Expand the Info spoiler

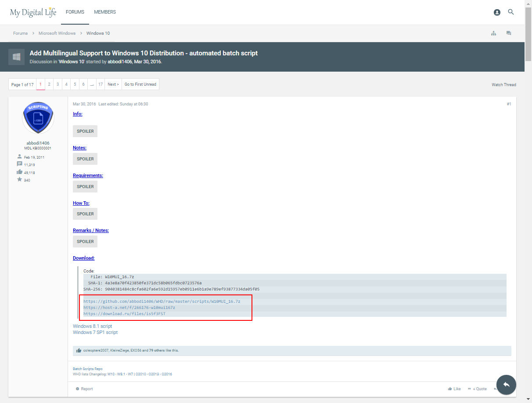tap(85, 131)
